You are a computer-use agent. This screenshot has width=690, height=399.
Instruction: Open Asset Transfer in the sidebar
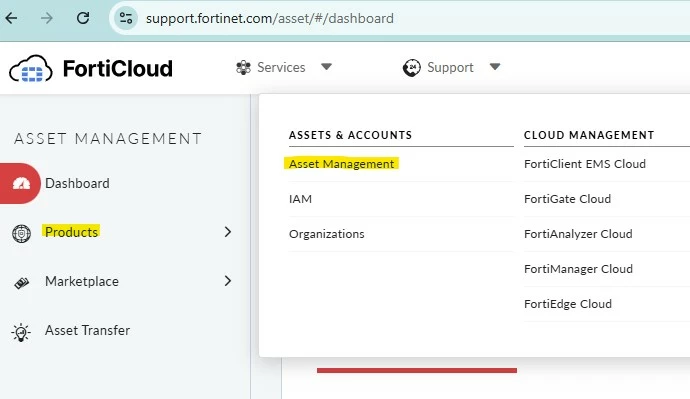87,330
